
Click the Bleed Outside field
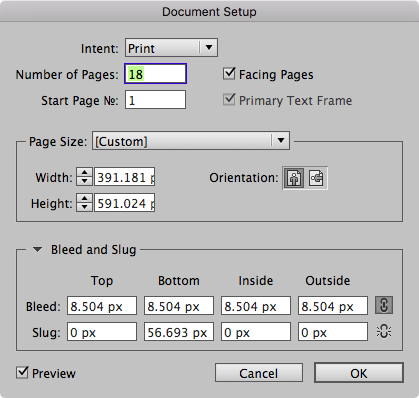pyautogui.click(x=333, y=306)
